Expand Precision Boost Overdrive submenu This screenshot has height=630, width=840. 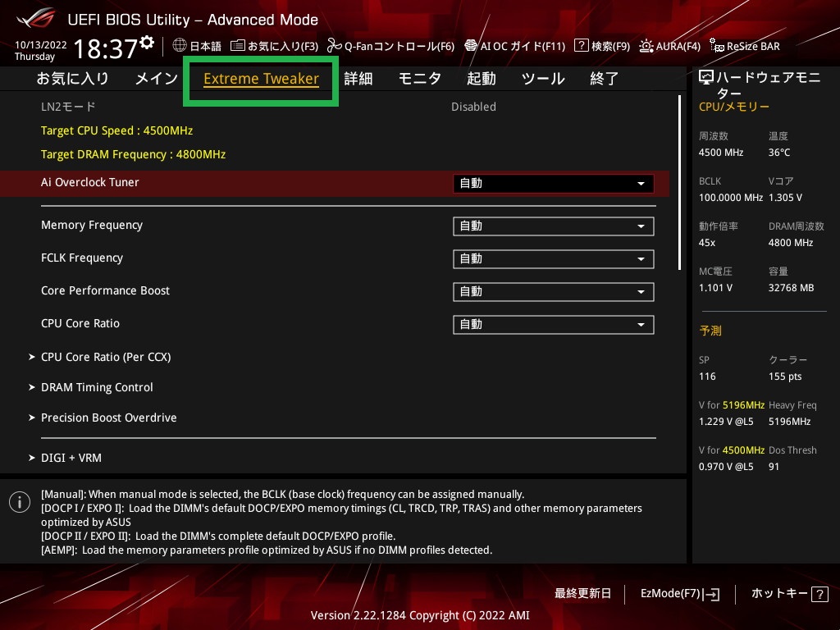click(108, 418)
